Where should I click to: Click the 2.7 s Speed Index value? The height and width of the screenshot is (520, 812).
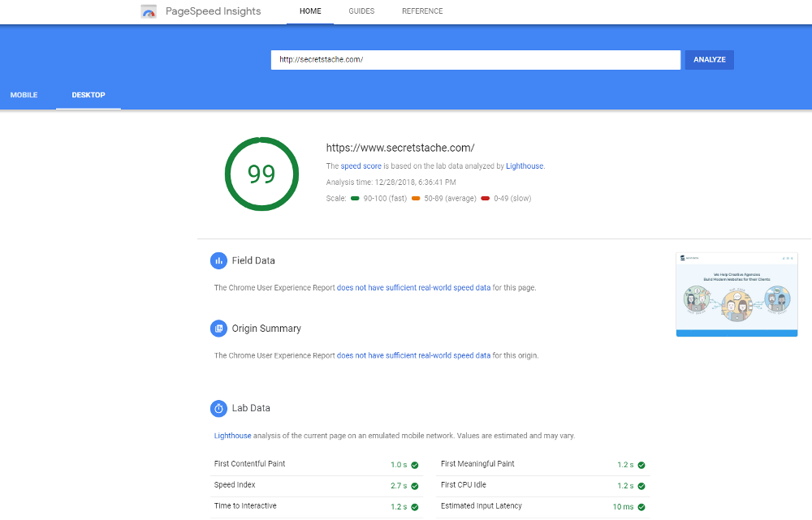399,486
